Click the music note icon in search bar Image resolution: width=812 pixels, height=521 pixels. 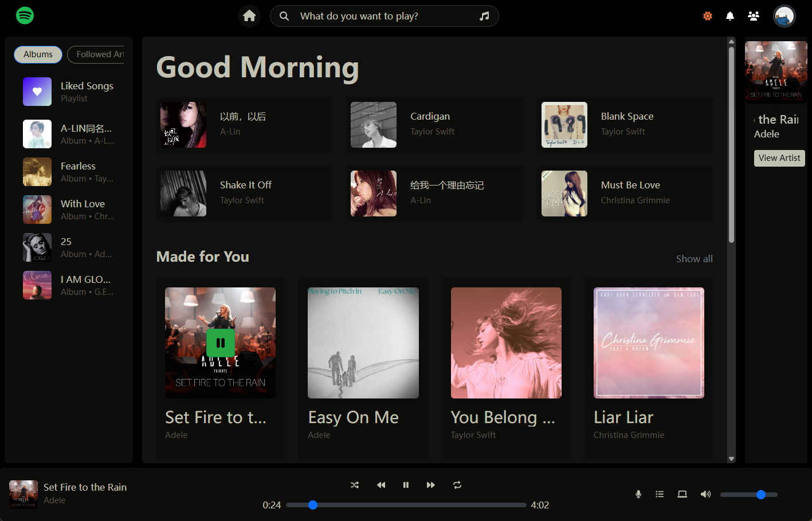[x=484, y=16]
